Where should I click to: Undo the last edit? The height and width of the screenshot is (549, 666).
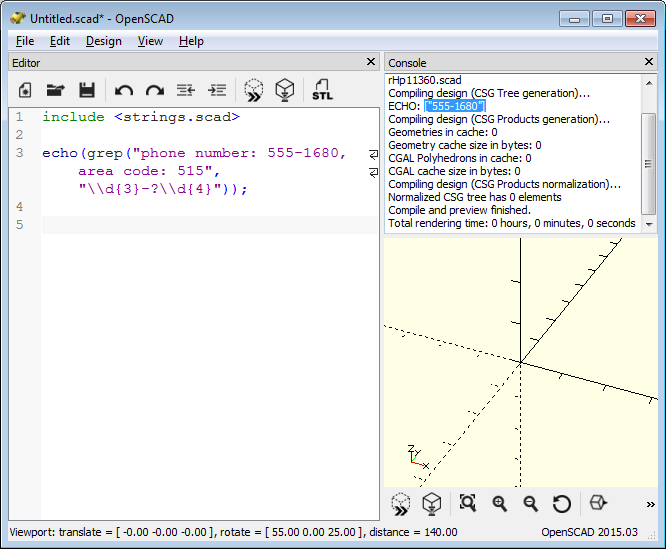point(124,90)
